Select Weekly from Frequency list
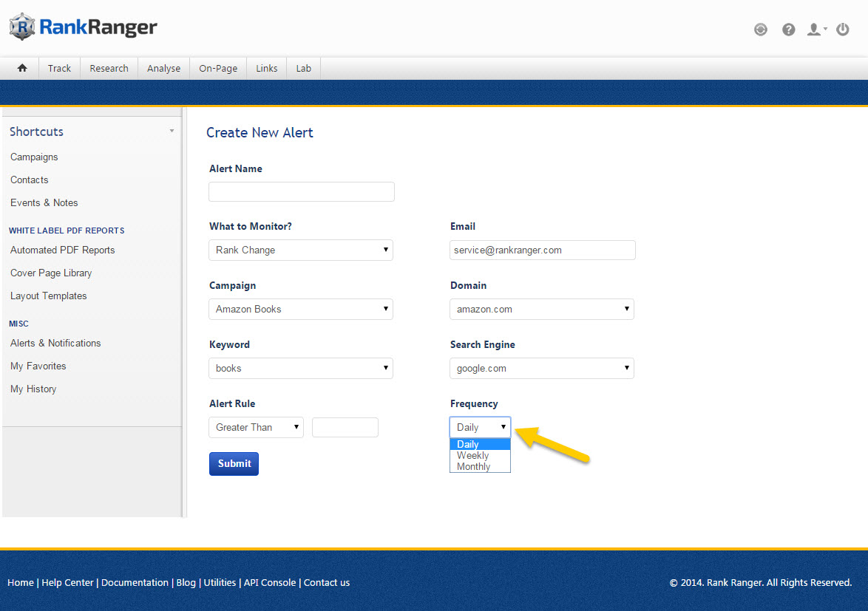The image size is (868, 611). tap(473, 456)
